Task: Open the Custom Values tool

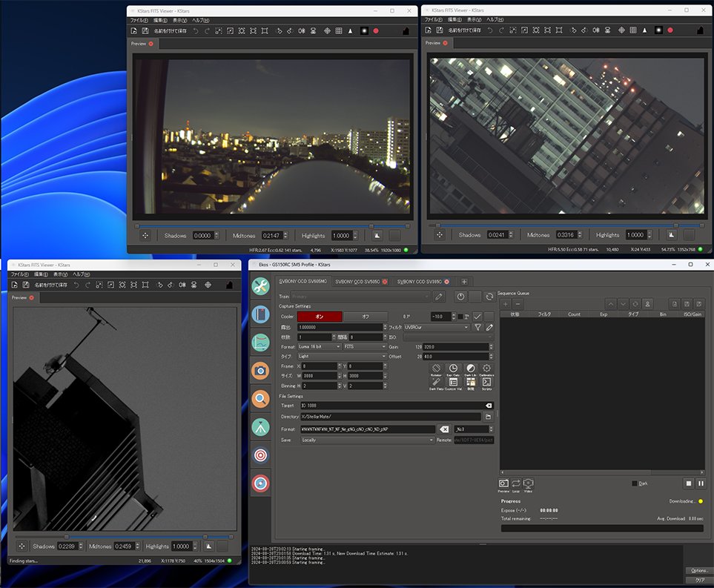Action: coord(453,383)
